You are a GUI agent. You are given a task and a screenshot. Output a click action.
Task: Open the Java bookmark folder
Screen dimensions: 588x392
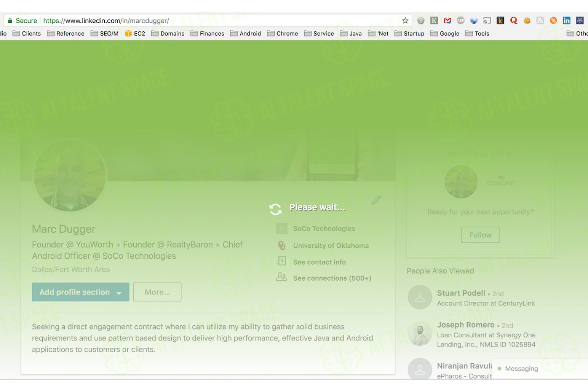(x=351, y=33)
